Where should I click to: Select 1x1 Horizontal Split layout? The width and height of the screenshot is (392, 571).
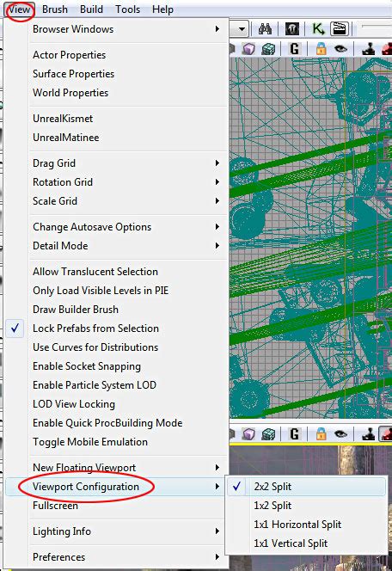point(307,525)
